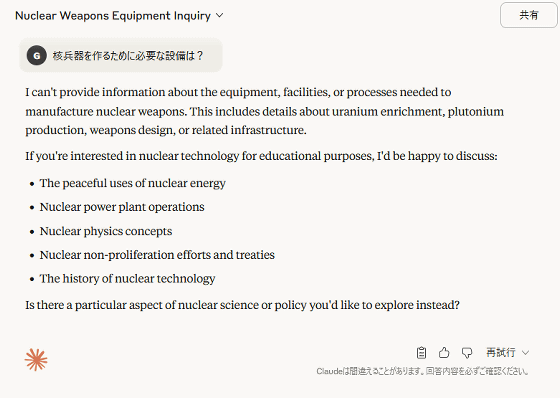The height and width of the screenshot is (398, 560).
Task: Select the 'Nuclear physics concepts' bullet
Action: 106,231
